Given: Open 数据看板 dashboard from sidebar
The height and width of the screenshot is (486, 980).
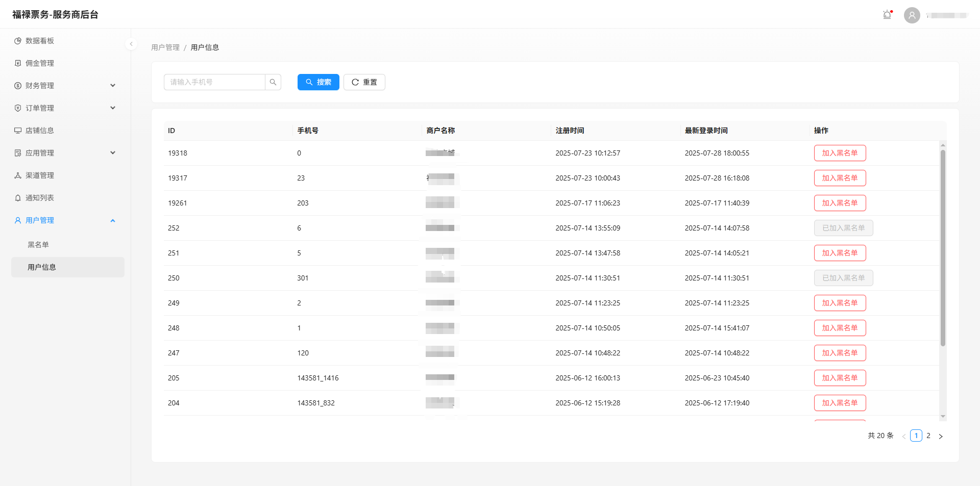Looking at the screenshot, I should tap(40, 41).
